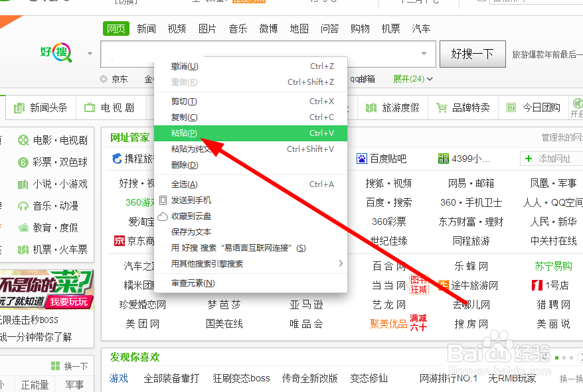This screenshot has width=583, height=392.
Task: Open the 亚马逊 link
Action: [x=306, y=304]
